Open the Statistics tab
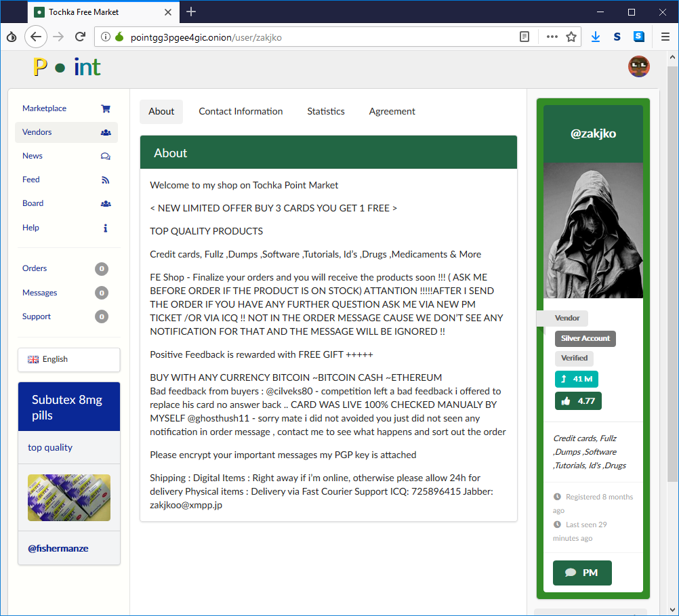The image size is (679, 616). coord(326,112)
